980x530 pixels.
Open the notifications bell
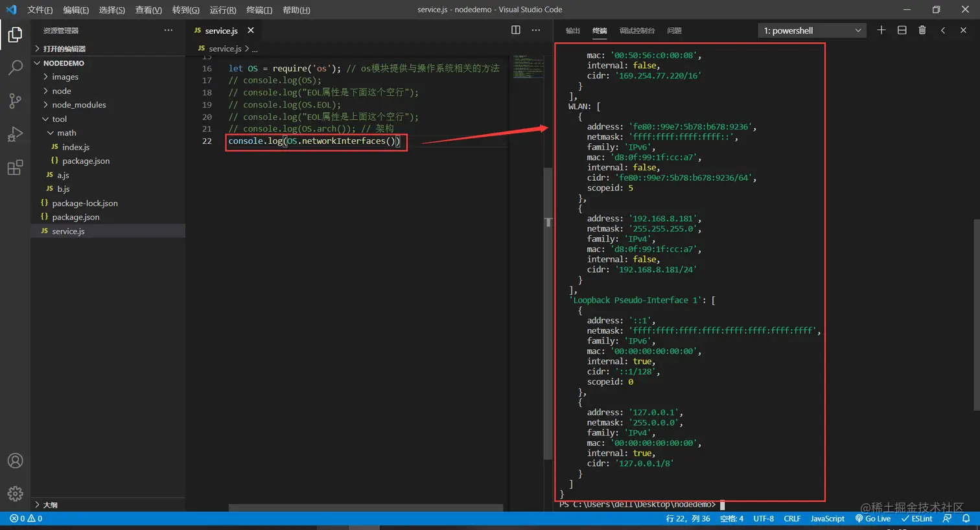[x=966, y=518]
